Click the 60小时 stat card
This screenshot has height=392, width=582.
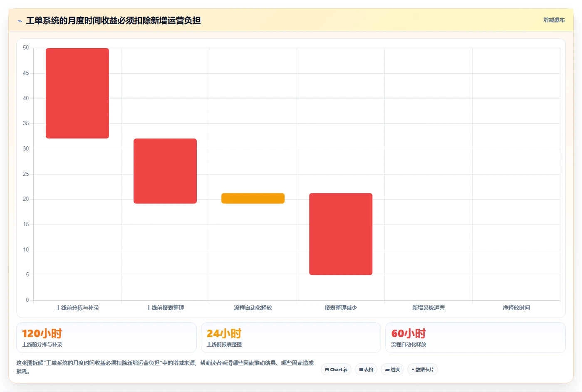pyautogui.click(x=476, y=338)
